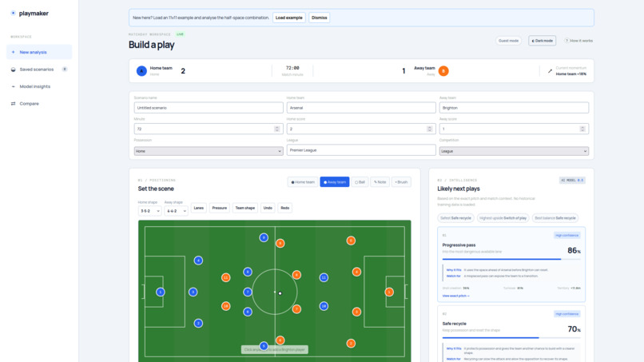Screen dimensions: 644x362
Task: Click the Progressive pass 86% confidence bar
Action: tap(511, 259)
